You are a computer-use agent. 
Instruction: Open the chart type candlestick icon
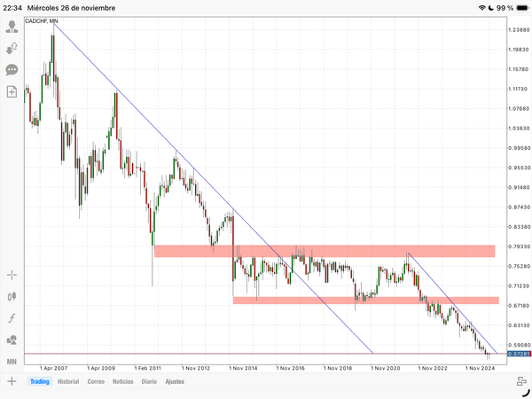pyautogui.click(x=12, y=296)
